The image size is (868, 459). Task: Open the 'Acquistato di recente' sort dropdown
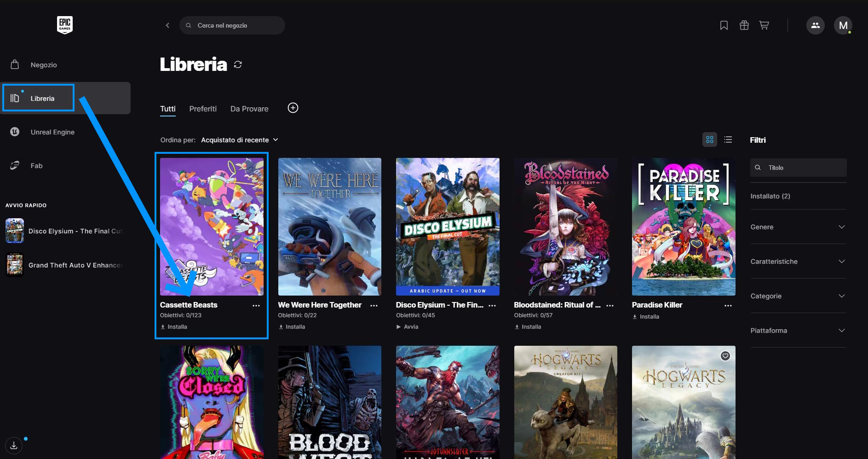[239, 140]
